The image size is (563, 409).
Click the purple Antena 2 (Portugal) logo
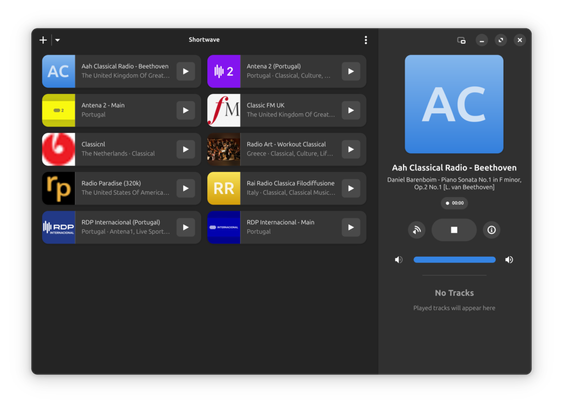point(224,71)
